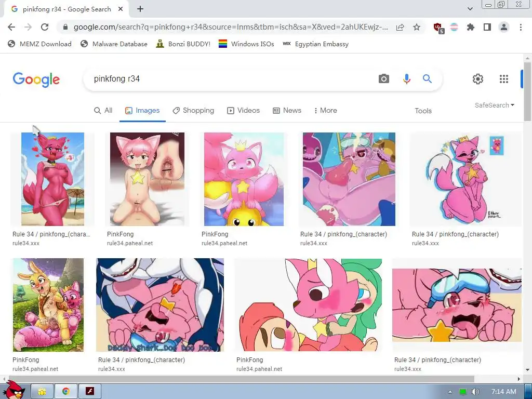This screenshot has height=399, width=532.
Task: Toggle the Chrome side panel
Action: pyautogui.click(x=487, y=27)
